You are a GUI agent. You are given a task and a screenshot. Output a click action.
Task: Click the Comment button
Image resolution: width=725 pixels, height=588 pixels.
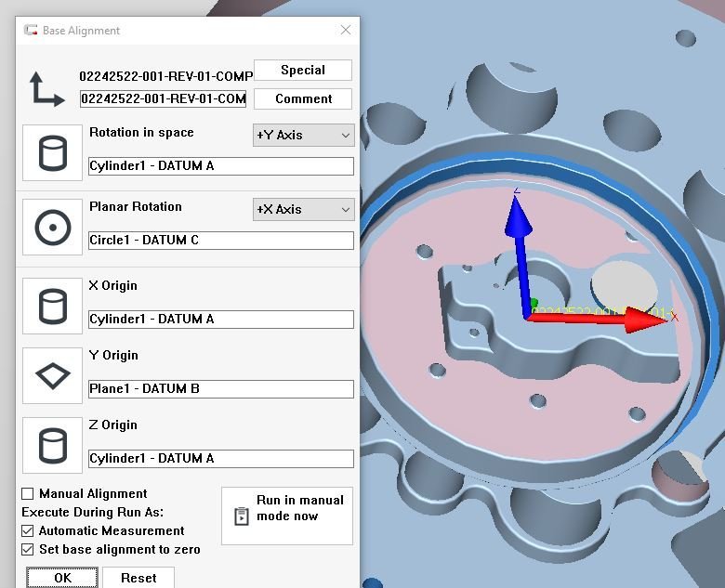303,98
